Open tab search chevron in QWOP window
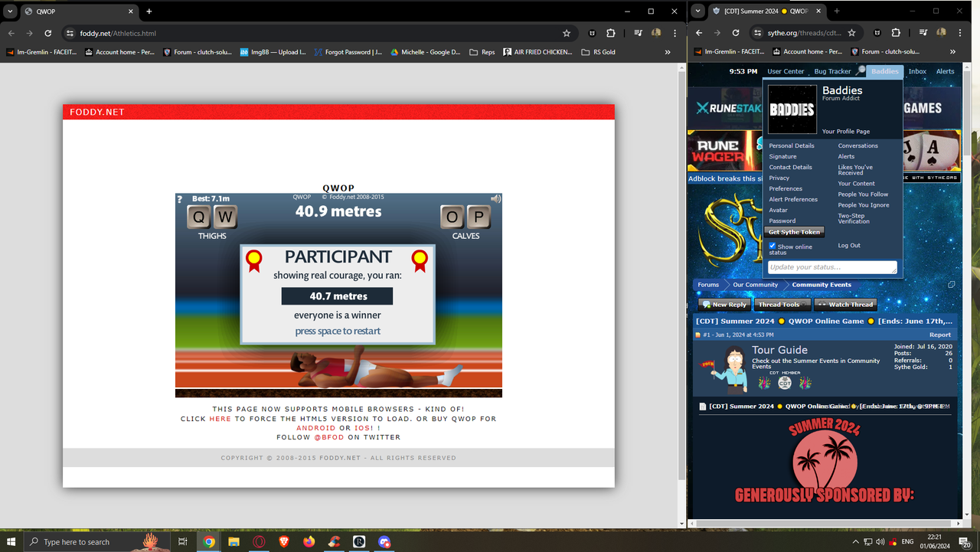This screenshot has width=980, height=552. click(11, 11)
